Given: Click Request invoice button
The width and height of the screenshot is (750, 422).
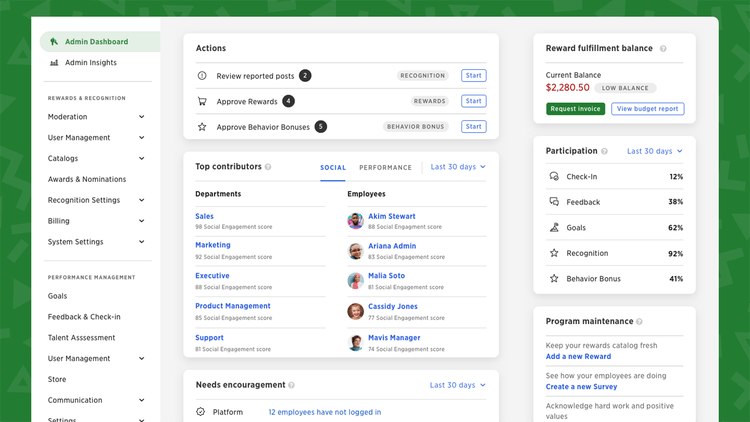Looking at the screenshot, I should tap(575, 109).
